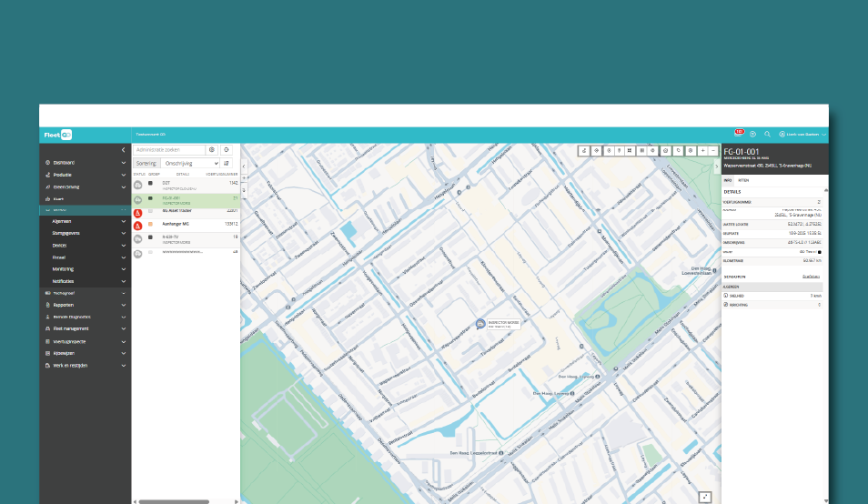Select the D2T vehicle row
This screenshot has width=868, height=504.
point(186,186)
